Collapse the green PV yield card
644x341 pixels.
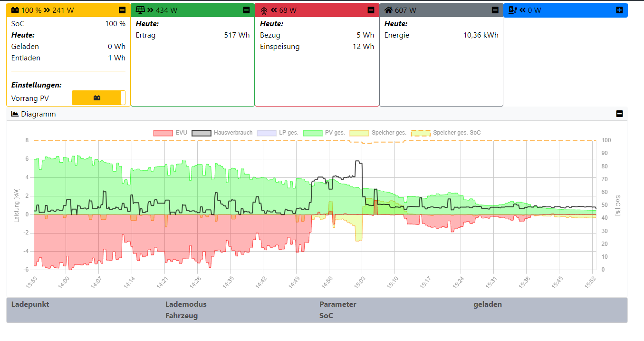246,10
